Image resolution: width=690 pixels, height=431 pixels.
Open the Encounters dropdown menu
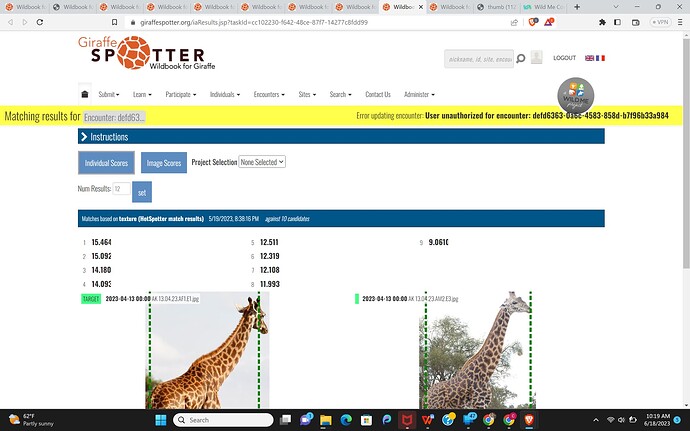click(269, 94)
